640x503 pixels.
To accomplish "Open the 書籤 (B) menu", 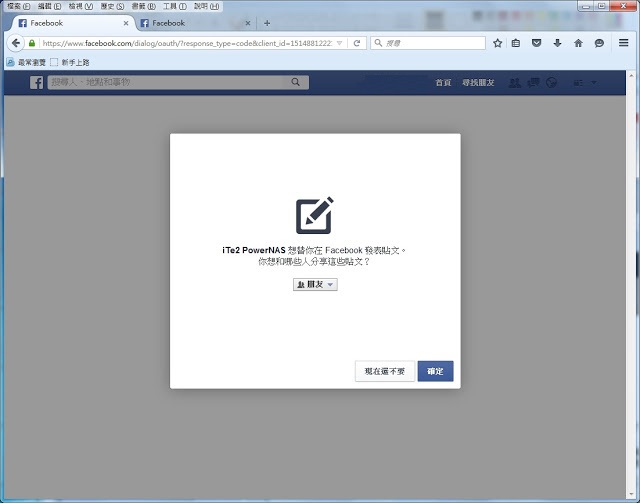I will click(x=144, y=6).
